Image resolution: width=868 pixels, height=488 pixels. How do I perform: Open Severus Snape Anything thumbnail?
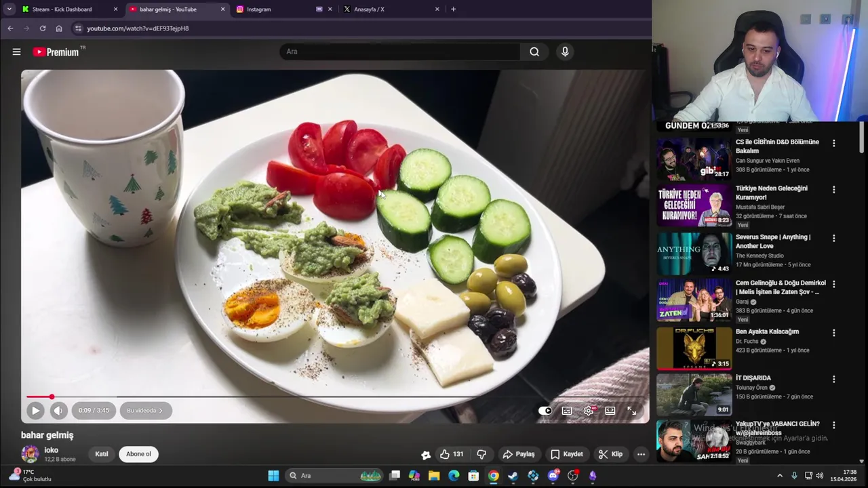tap(694, 253)
